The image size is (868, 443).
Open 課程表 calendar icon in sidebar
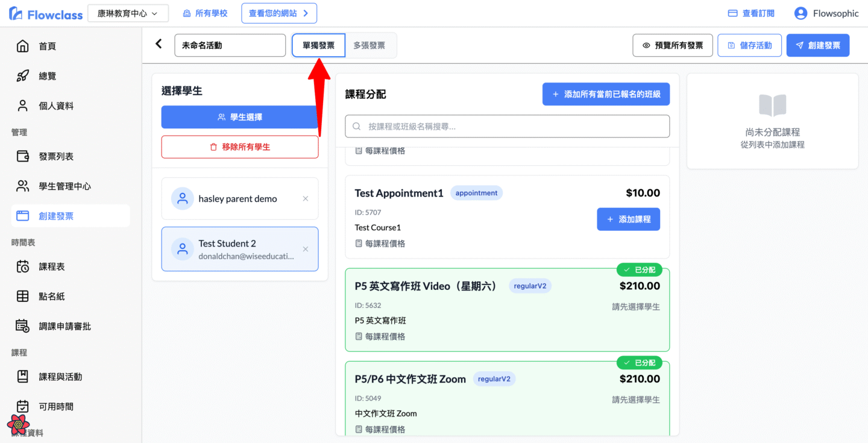click(x=23, y=266)
